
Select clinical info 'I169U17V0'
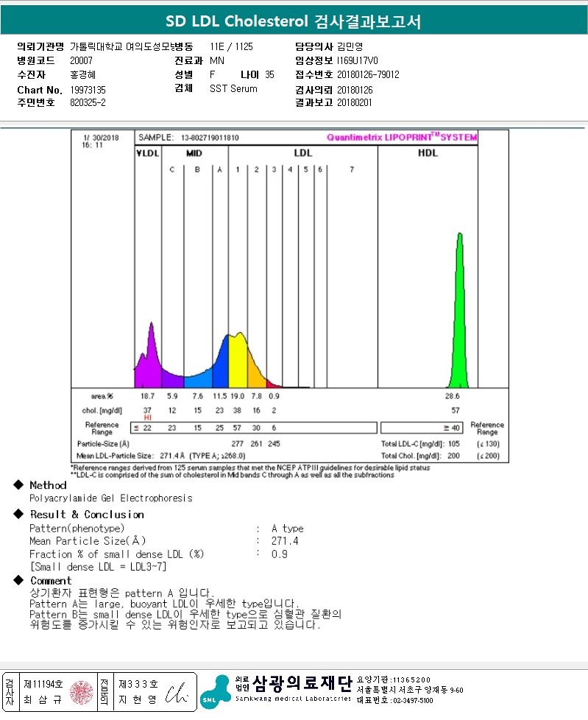(358, 60)
